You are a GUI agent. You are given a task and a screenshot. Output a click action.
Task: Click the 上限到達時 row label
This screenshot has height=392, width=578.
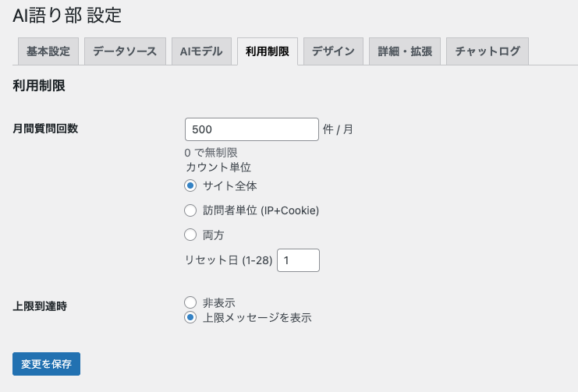coord(40,306)
